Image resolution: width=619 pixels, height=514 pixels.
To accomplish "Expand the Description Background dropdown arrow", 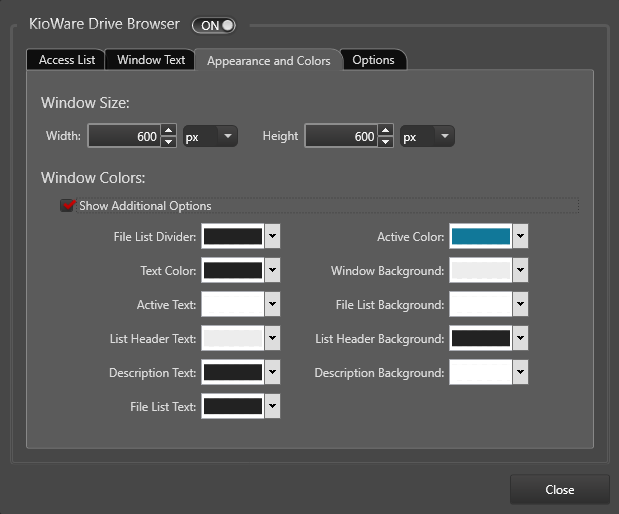I will [x=520, y=372].
